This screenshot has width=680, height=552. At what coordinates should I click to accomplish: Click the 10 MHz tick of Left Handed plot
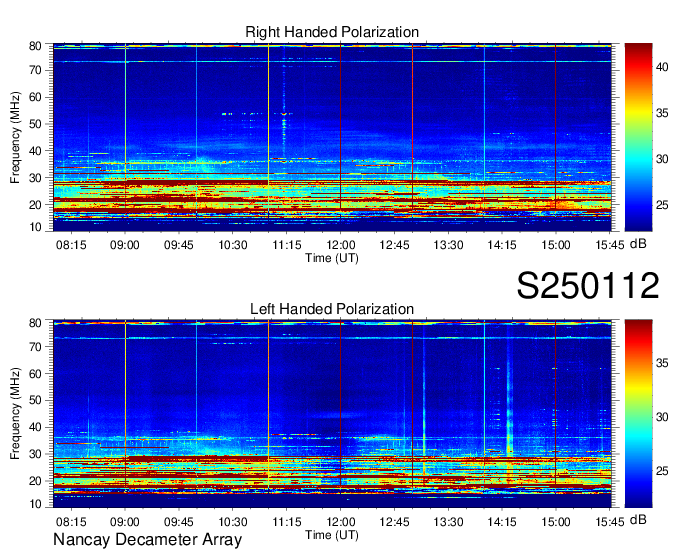35,504
